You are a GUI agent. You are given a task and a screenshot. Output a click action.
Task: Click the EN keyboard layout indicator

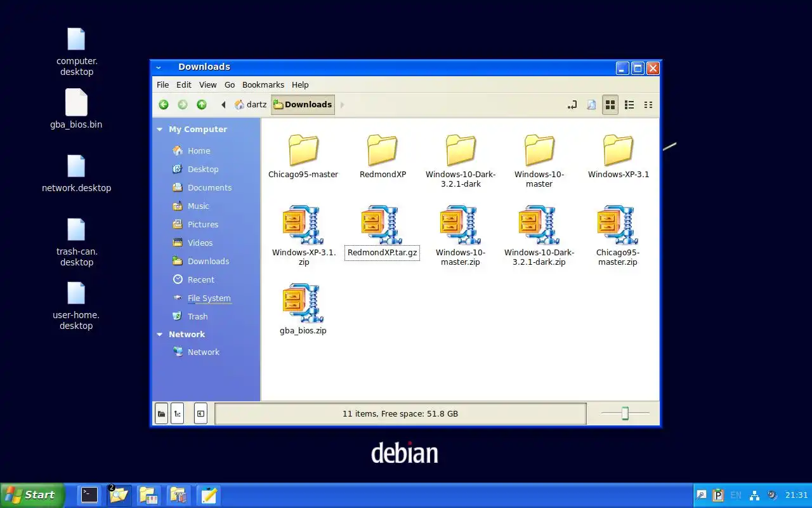pyautogui.click(x=736, y=495)
